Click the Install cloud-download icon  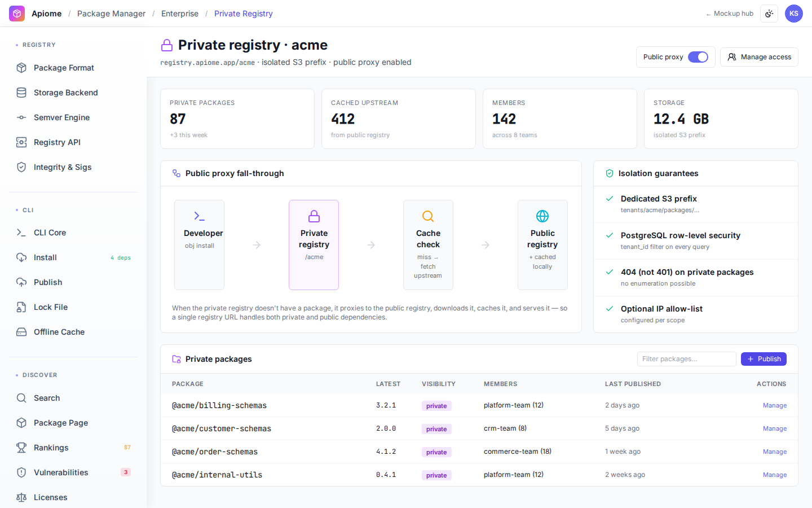click(x=21, y=257)
